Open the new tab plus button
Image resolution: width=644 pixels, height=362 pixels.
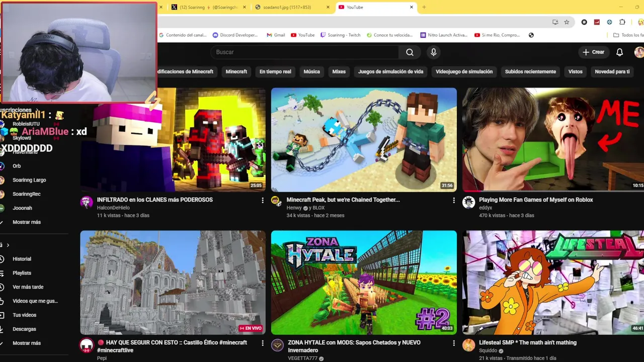[x=424, y=7]
